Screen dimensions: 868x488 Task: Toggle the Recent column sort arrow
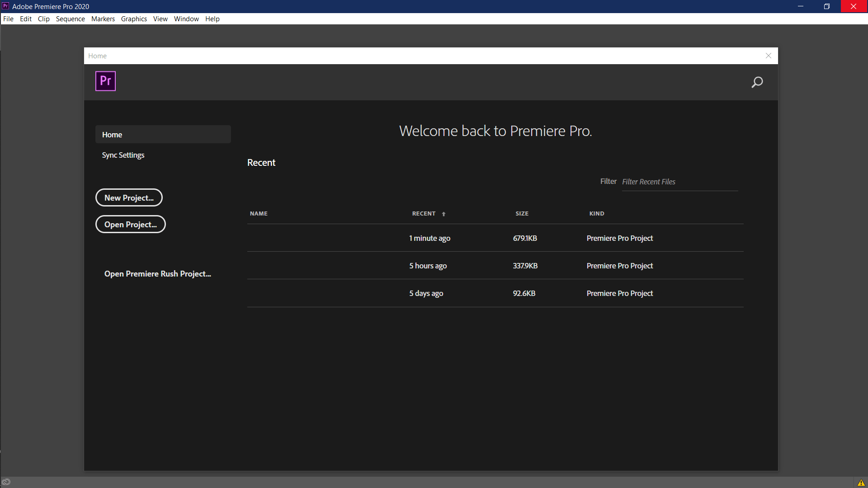click(x=443, y=214)
